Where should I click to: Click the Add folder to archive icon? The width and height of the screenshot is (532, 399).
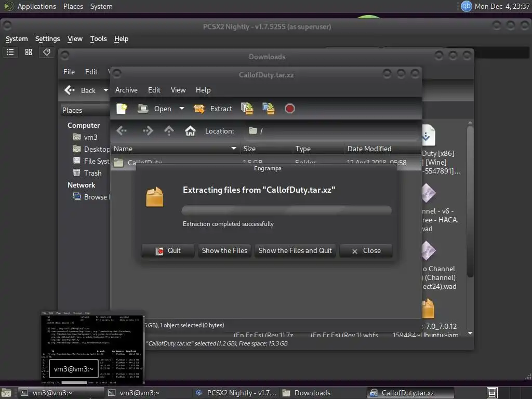(x=269, y=109)
